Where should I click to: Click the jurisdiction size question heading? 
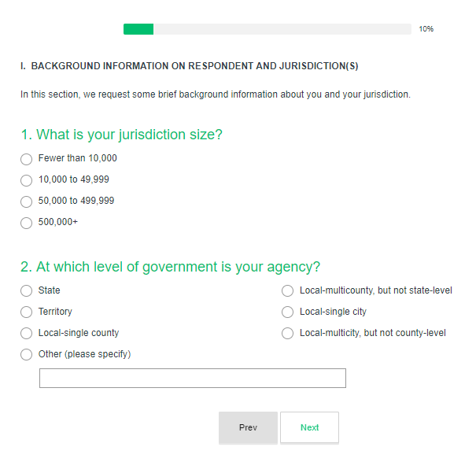pos(121,135)
